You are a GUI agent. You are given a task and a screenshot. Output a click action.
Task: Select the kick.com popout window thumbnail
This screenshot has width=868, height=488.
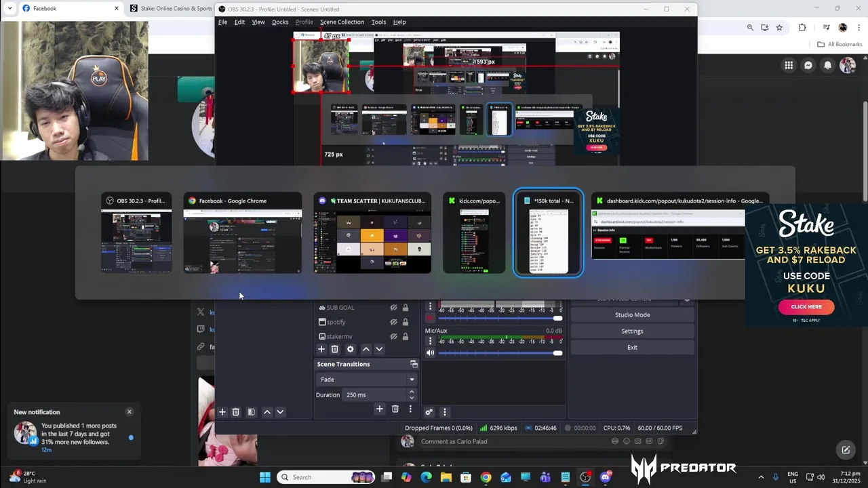[x=474, y=233]
